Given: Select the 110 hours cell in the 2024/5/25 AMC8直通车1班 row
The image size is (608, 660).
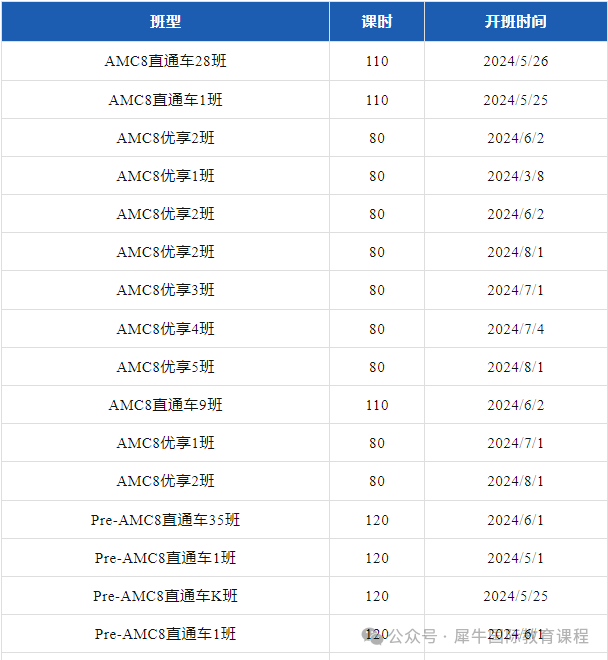Looking at the screenshot, I should pos(377,100).
